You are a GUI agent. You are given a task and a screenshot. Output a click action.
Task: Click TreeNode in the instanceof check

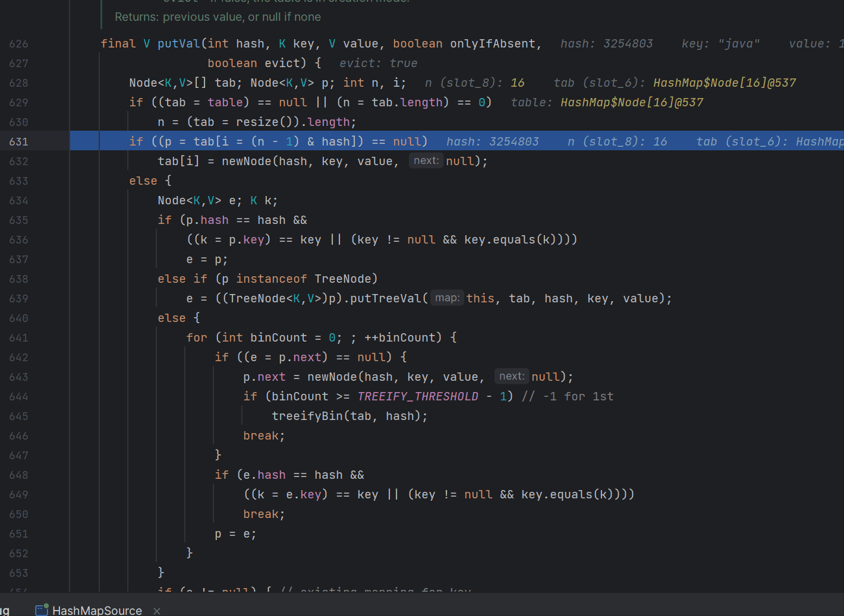click(x=342, y=279)
